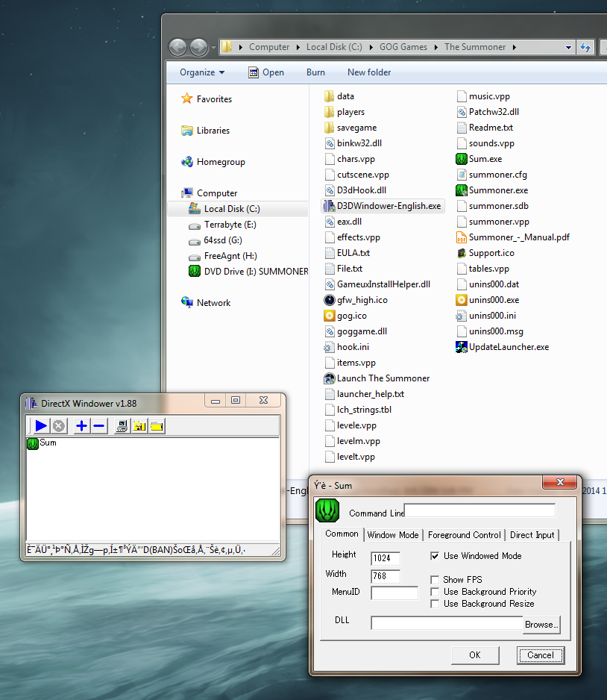
Task: Select the D3dHook.dll file
Action: click(x=356, y=190)
